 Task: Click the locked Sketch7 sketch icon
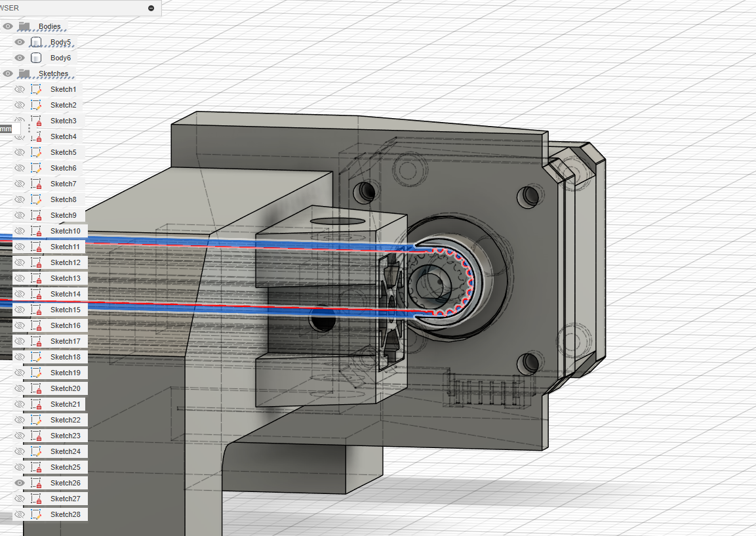coord(37,184)
